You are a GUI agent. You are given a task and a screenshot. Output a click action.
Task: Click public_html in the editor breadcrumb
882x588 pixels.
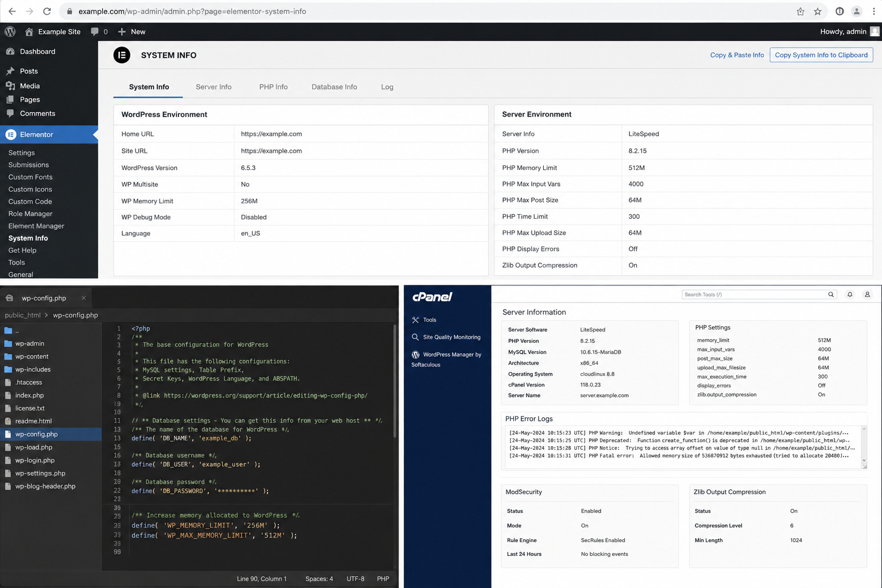pyautogui.click(x=22, y=315)
